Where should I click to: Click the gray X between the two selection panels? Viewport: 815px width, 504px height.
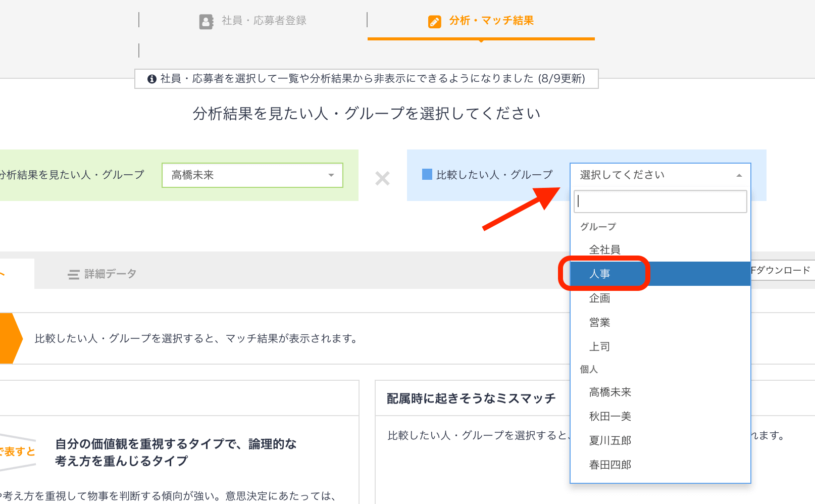click(x=382, y=177)
